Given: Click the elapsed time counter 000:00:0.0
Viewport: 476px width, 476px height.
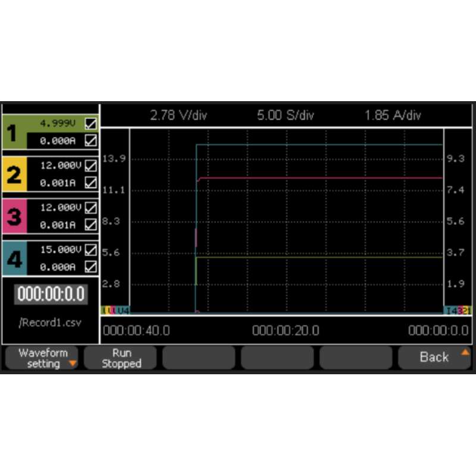Looking at the screenshot, I should click(51, 295).
